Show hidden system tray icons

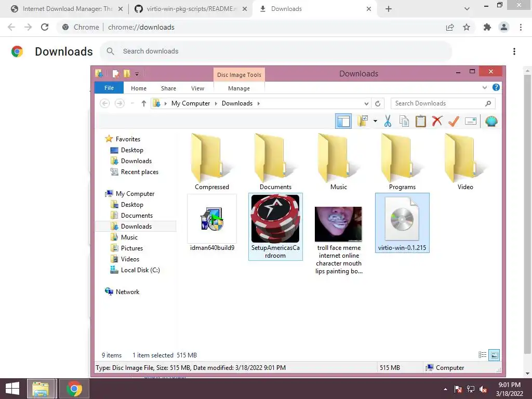[x=445, y=389]
